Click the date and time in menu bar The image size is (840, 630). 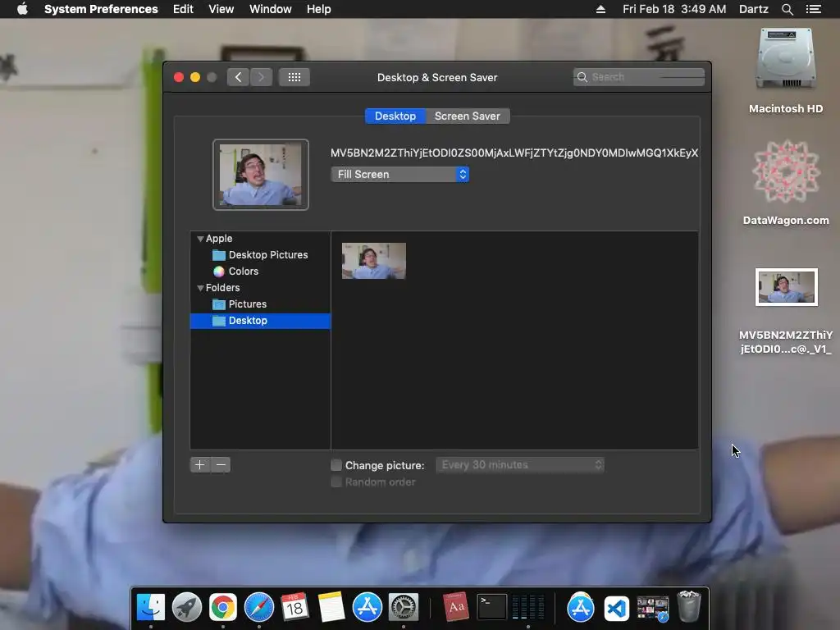click(x=674, y=9)
